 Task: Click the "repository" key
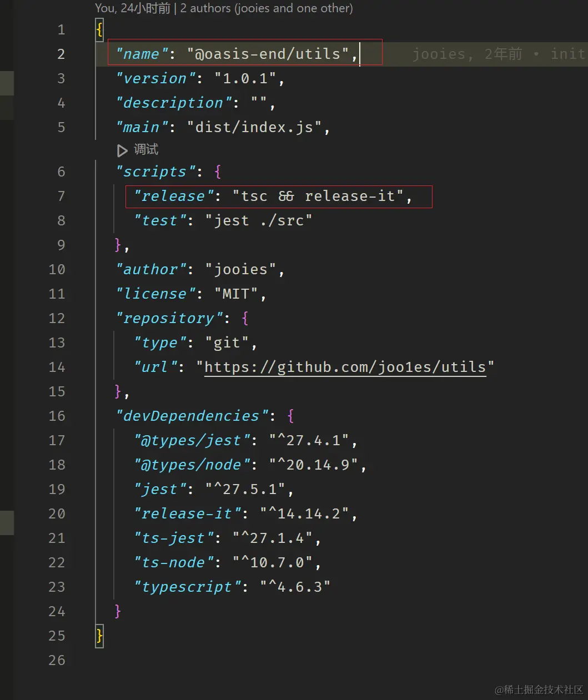tap(168, 318)
